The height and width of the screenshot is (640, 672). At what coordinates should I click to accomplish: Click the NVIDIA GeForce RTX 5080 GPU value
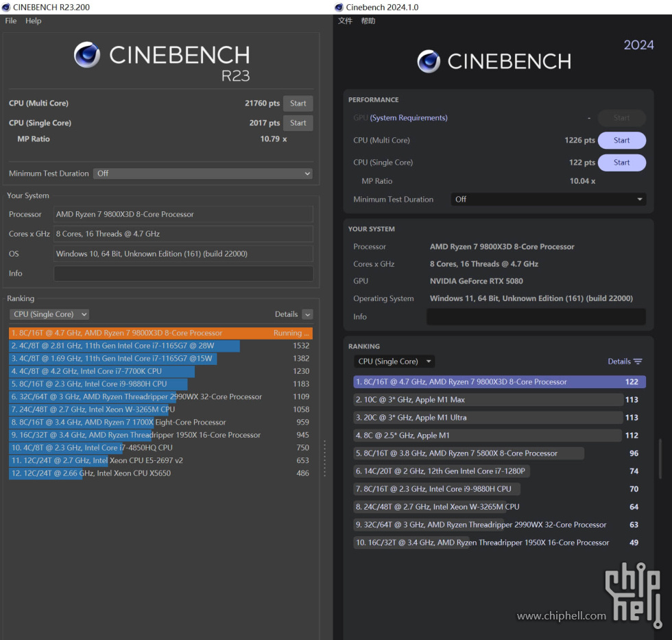pyautogui.click(x=476, y=281)
